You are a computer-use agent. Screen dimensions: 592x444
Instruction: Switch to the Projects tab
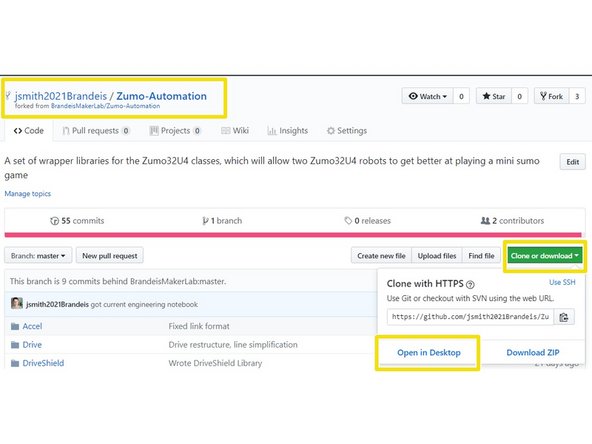pos(175,131)
